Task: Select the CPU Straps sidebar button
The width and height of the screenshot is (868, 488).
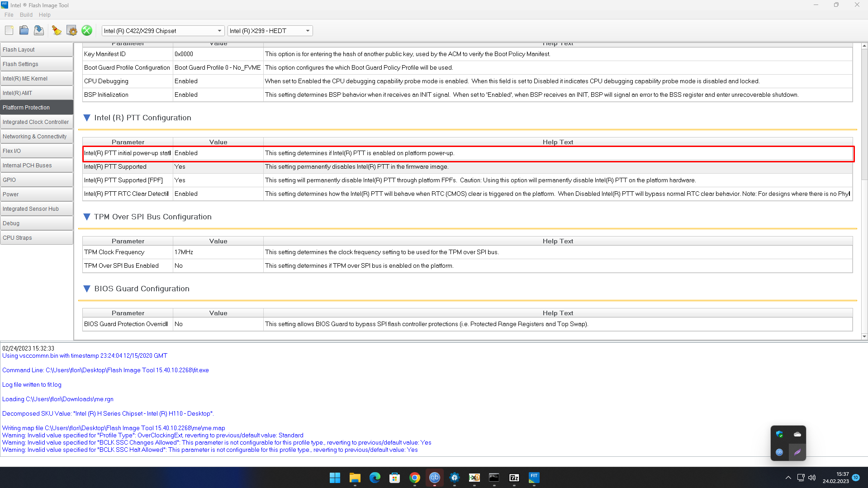Action: pos(36,238)
